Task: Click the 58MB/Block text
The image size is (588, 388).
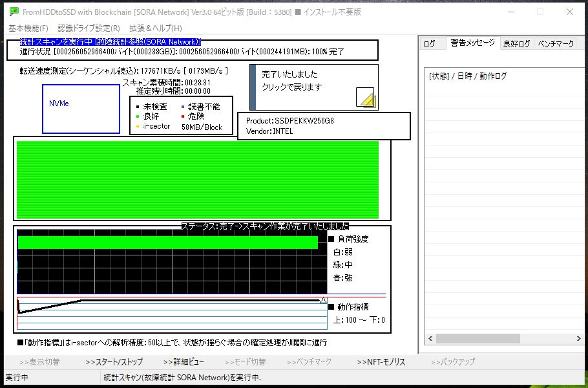Action: tap(202, 127)
